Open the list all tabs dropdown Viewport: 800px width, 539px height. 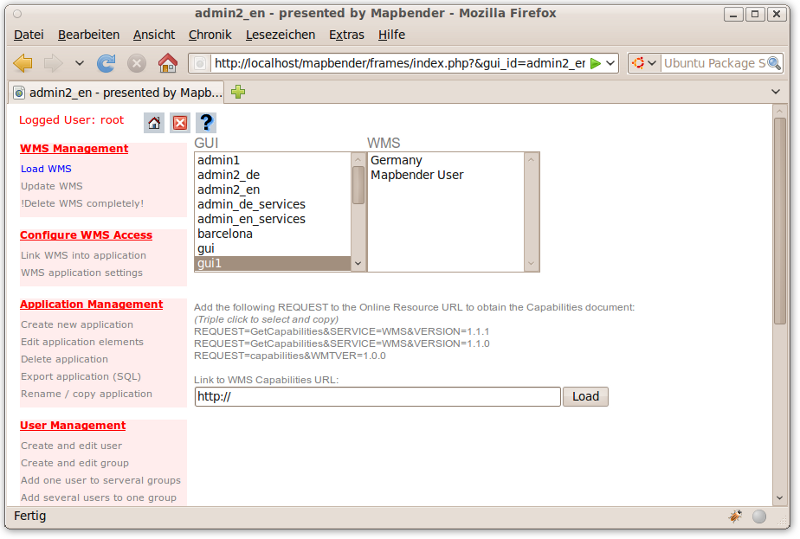click(775, 92)
